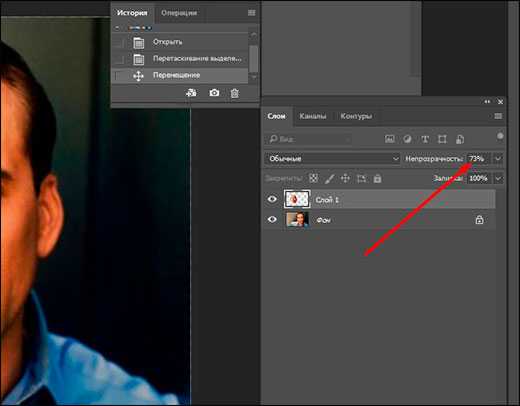The image size is (520, 406).
Task: Switch to the Операции tab
Action: [x=179, y=13]
